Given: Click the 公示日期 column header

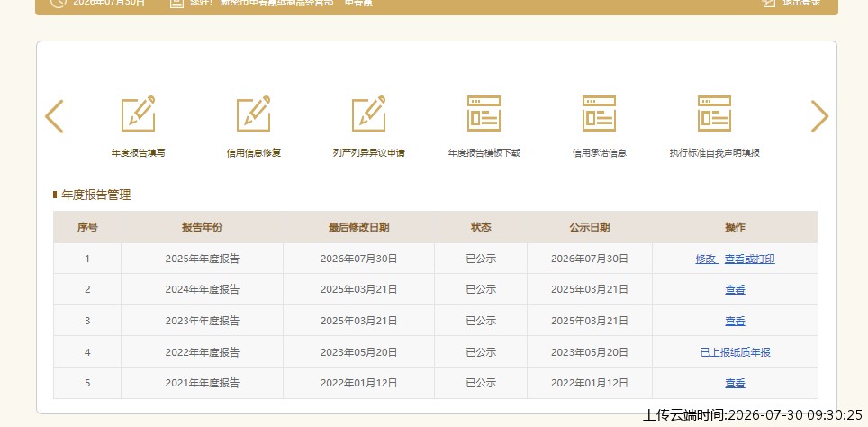Looking at the screenshot, I should (590, 227).
